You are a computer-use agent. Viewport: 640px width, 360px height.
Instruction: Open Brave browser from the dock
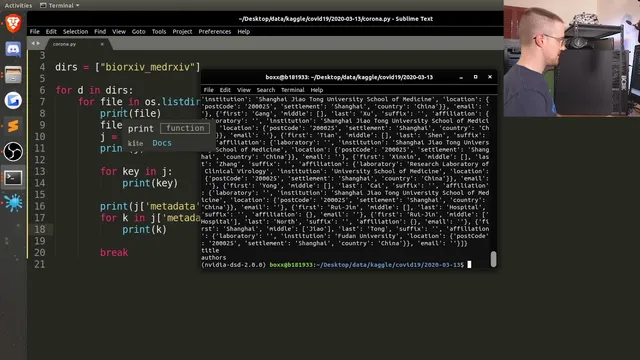(13, 23)
